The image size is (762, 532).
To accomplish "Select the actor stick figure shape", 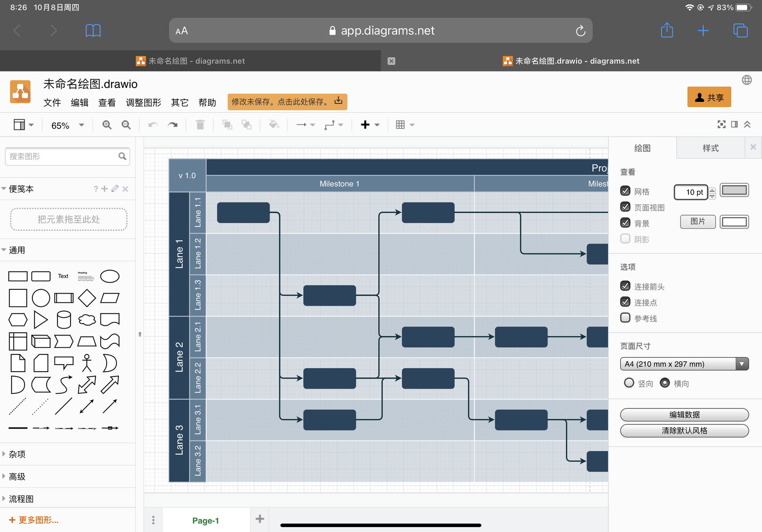I will (x=86, y=363).
